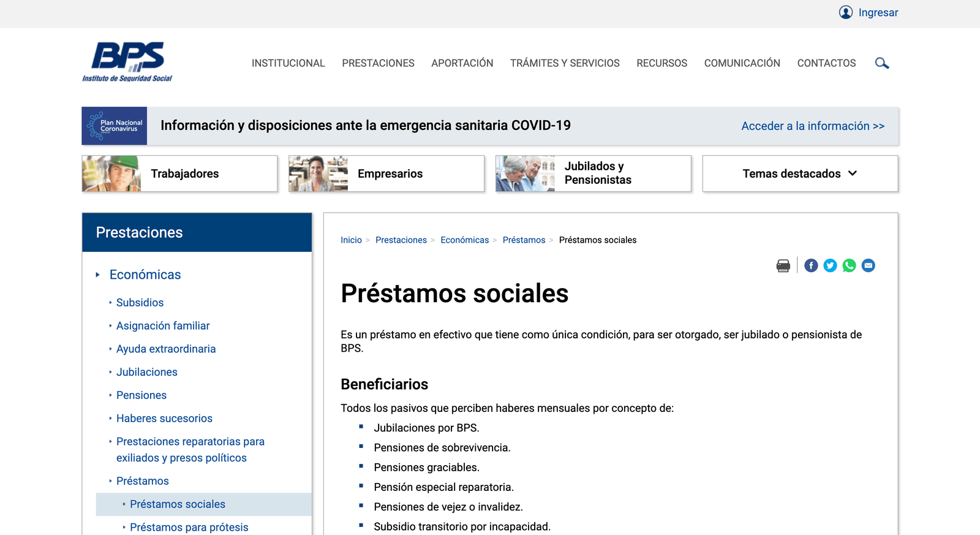Share the page on Facebook
The image size is (980, 535).
(811, 265)
